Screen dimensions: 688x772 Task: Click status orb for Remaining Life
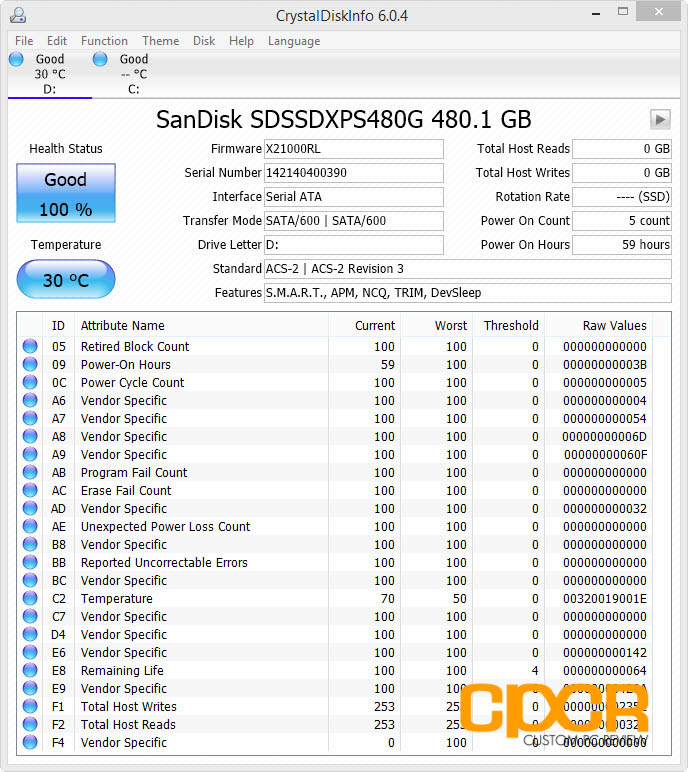coord(30,670)
